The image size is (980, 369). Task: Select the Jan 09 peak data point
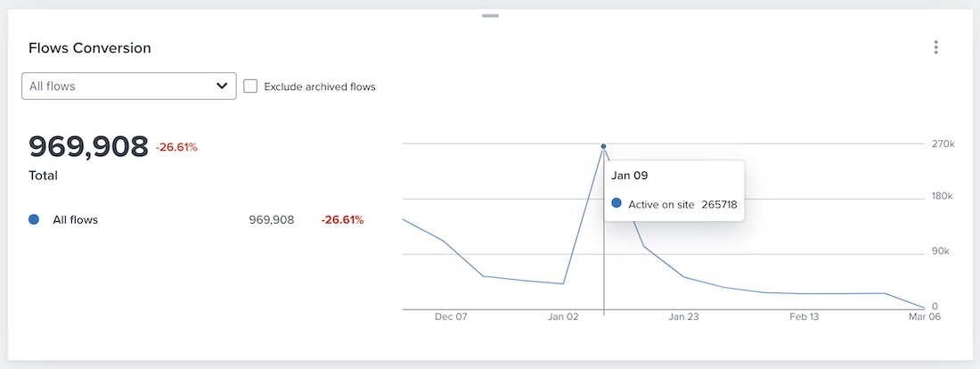coord(604,146)
